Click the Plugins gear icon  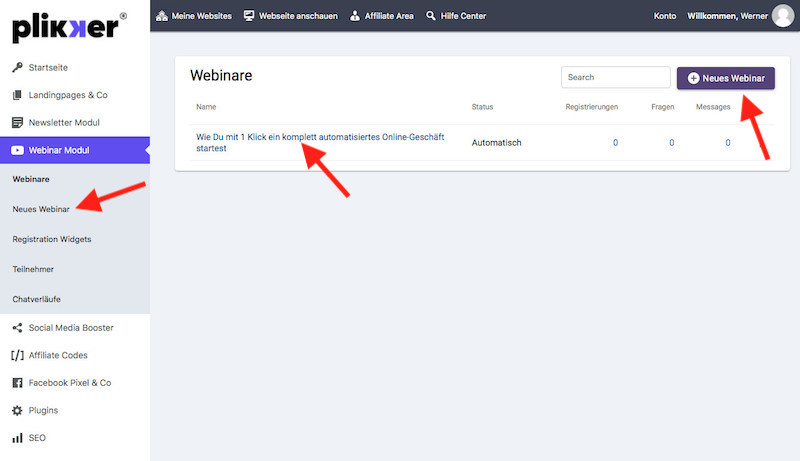17,410
